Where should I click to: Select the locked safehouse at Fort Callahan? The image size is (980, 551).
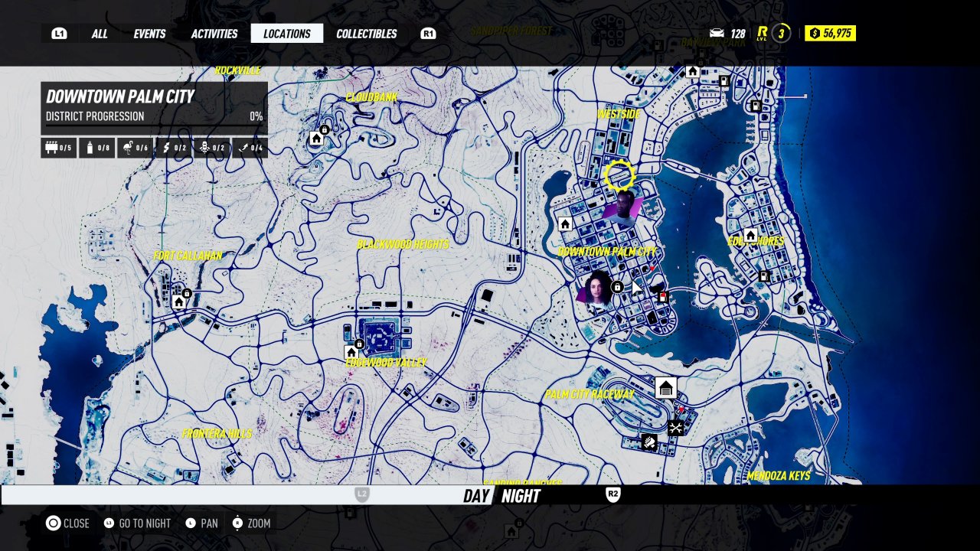pyautogui.click(x=179, y=302)
